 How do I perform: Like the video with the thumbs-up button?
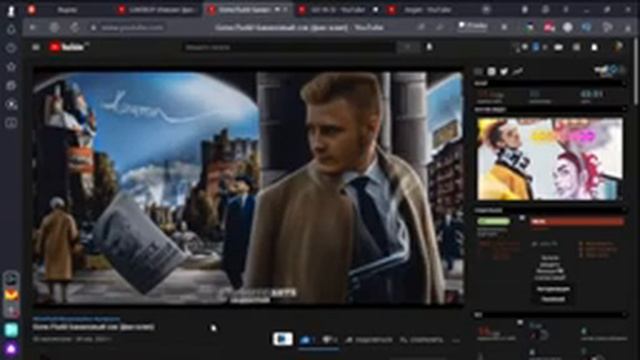pyautogui.click(x=307, y=340)
